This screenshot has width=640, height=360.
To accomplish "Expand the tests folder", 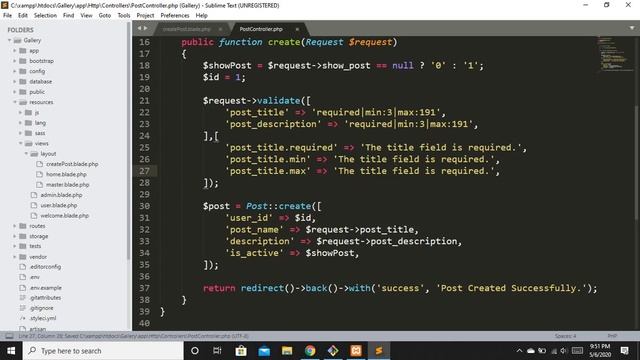I will [x=15, y=246].
